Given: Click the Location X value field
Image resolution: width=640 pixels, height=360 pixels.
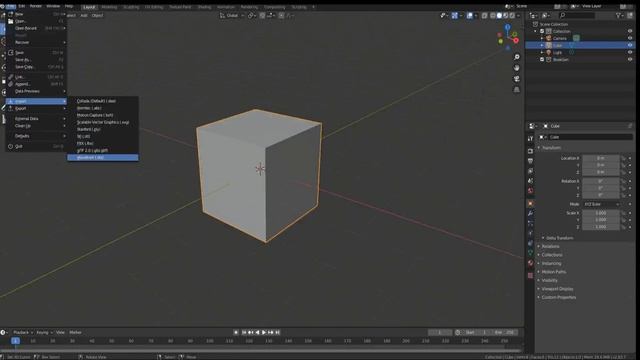Looking at the screenshot, I should pos(600,158).
